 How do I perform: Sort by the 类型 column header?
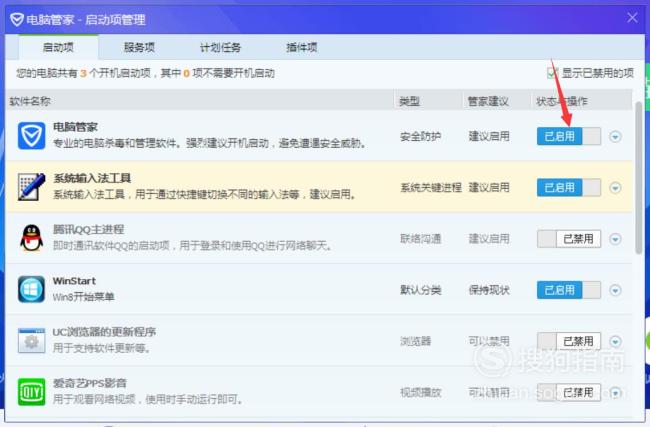click(x=428, y=101)
